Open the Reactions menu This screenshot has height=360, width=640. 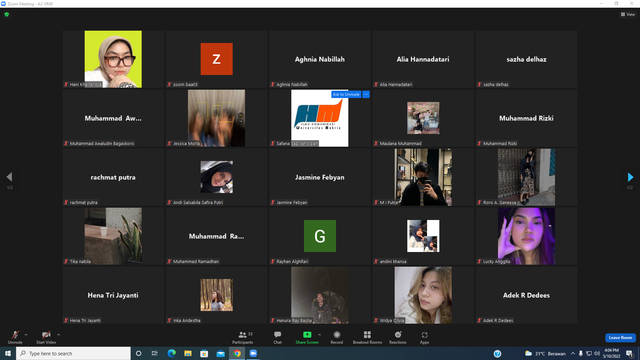click(x=398, y=337)
